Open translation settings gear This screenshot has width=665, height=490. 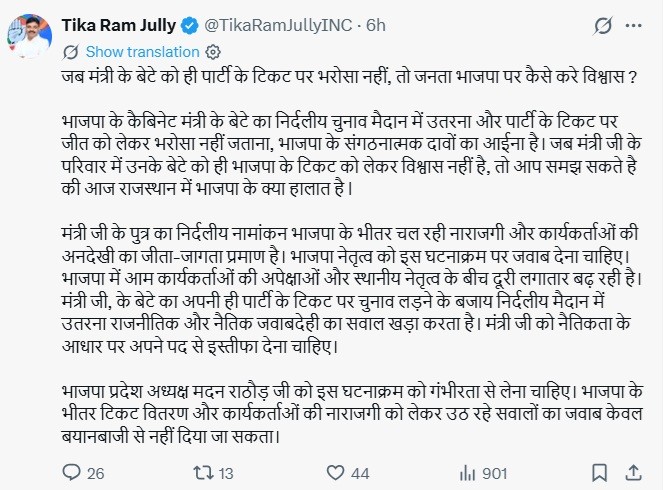click(213, 52)
